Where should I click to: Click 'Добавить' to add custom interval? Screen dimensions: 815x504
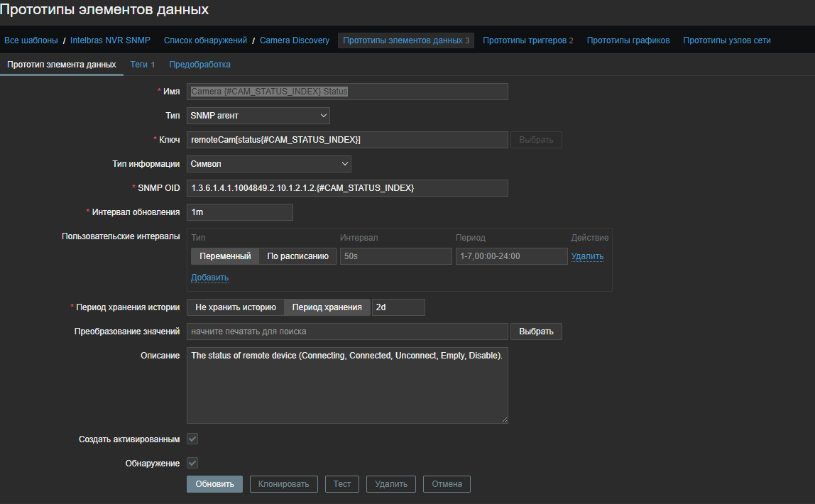(x=209, y=278)
